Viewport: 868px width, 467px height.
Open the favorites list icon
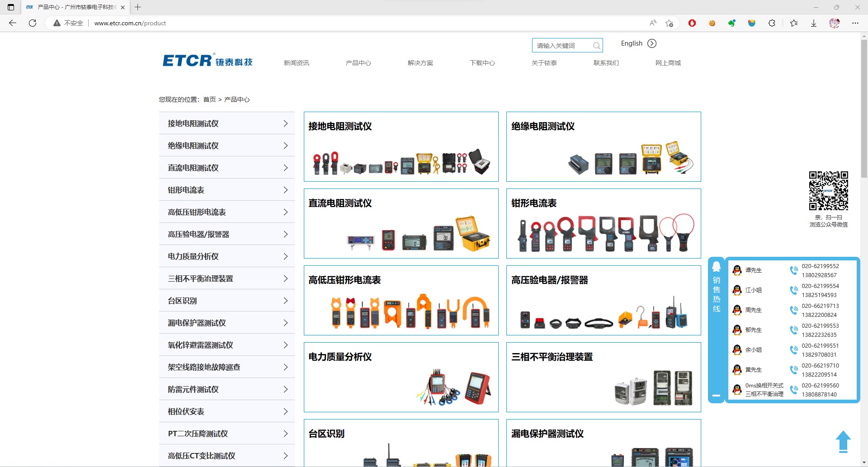click(794, 23)
